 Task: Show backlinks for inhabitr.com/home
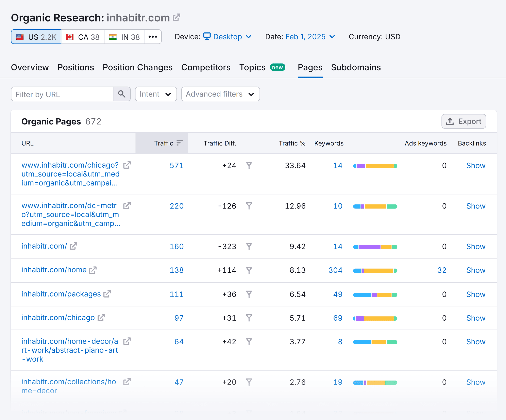click(x=476, y=270)
